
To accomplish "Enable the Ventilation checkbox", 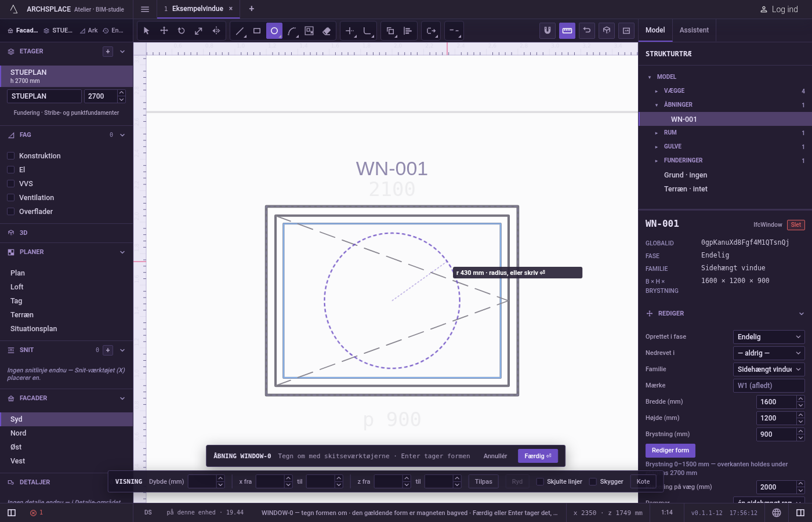I will (x=10, y=197).
